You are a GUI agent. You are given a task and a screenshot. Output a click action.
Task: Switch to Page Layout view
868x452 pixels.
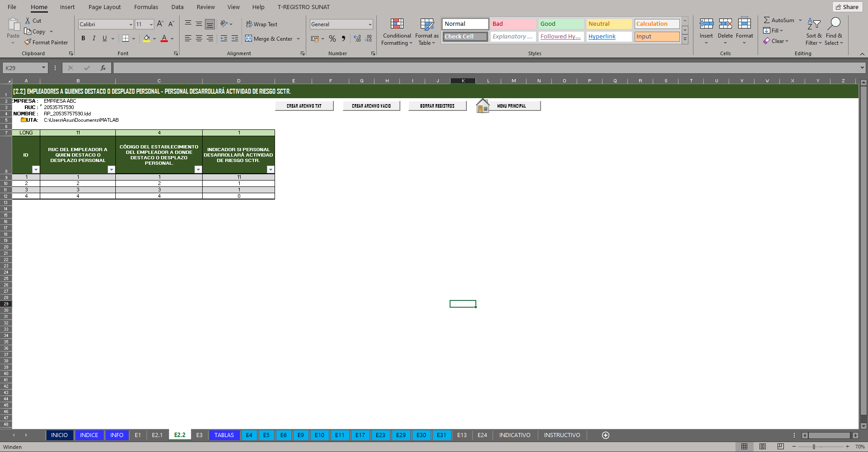[x=763, y=447]
